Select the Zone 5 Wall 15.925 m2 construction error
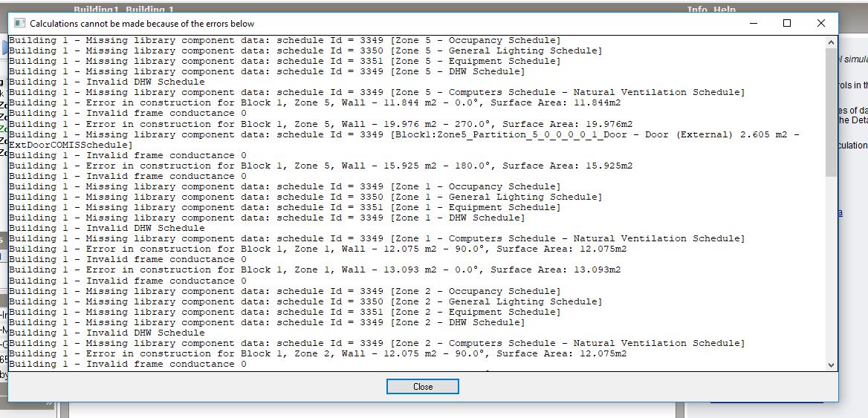 click(320, 166)
